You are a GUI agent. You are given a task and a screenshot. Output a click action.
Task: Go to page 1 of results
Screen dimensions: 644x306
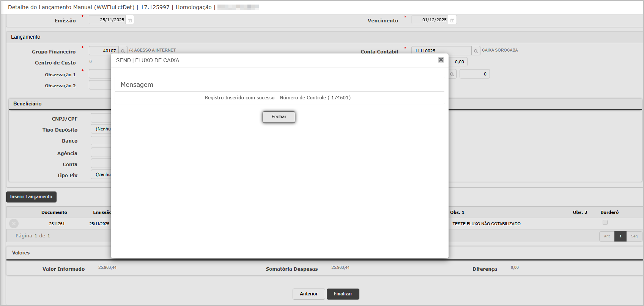(620, 236)
